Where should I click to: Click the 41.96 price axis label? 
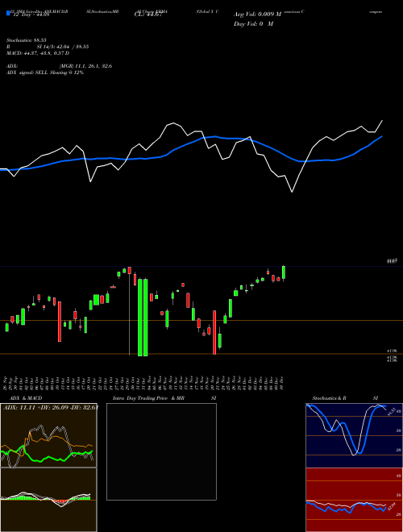(x=393, y=351)
